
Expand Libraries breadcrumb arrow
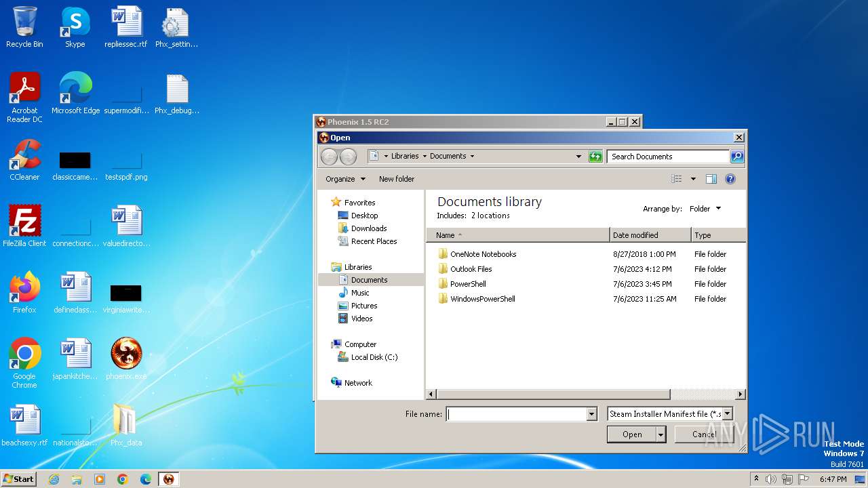(425, 156)
